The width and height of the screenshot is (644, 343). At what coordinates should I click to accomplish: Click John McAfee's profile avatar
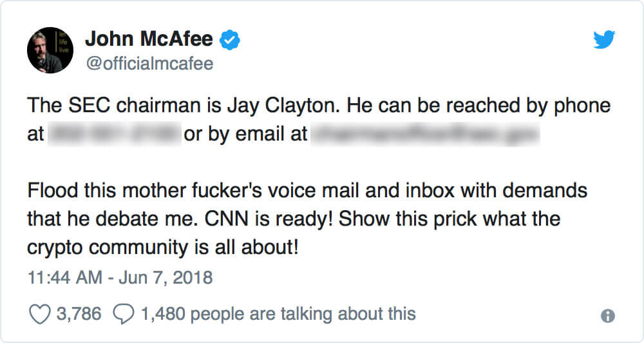(49, 50)
